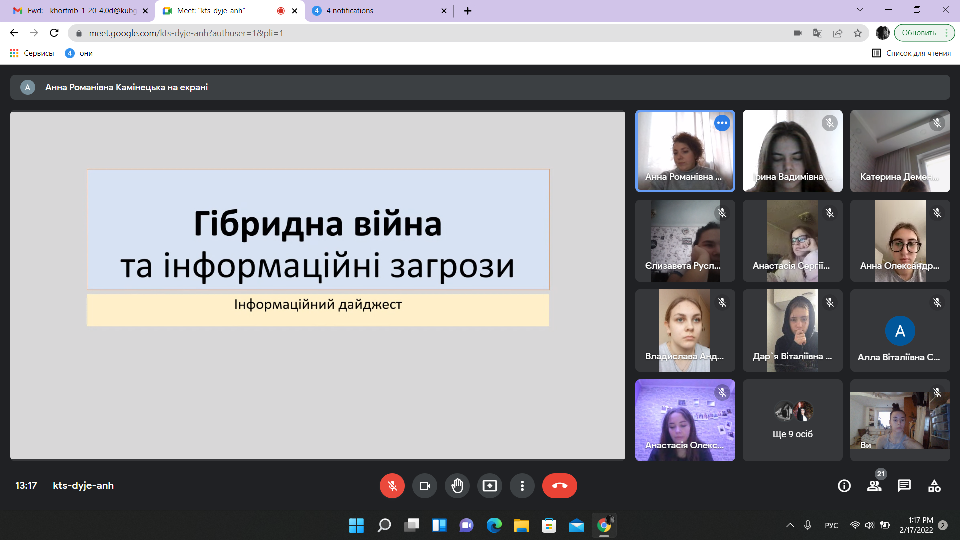Show the participants list with 21 people
The image size is (960, 540).
pyautogui.click(x=874, y=486)
